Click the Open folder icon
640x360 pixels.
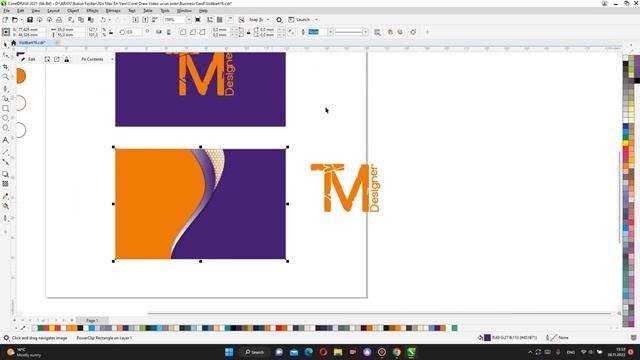click(15, 20)
